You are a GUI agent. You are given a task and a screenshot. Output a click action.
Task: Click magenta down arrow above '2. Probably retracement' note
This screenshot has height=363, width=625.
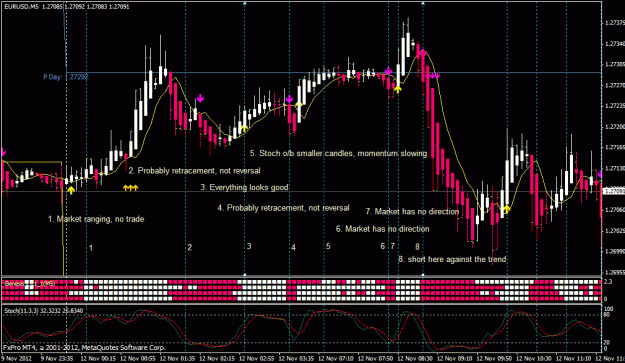(x=200, y=98)
